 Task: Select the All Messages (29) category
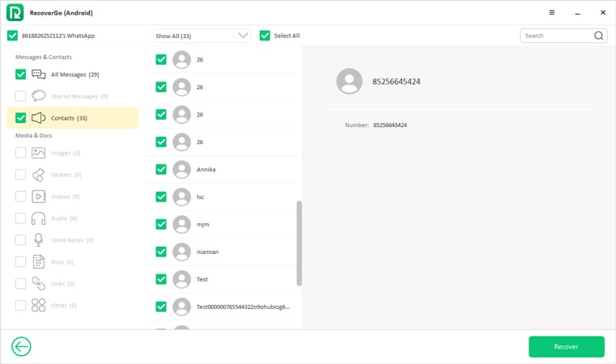pyautogui.click(x=73, y=74)
